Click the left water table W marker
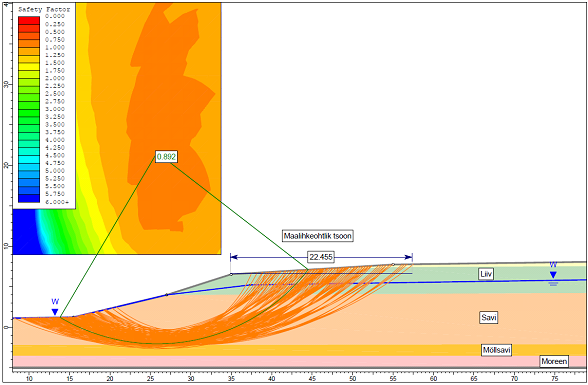Image resolution: width=588 pixels, height=385 pixels. click(55, 307)
